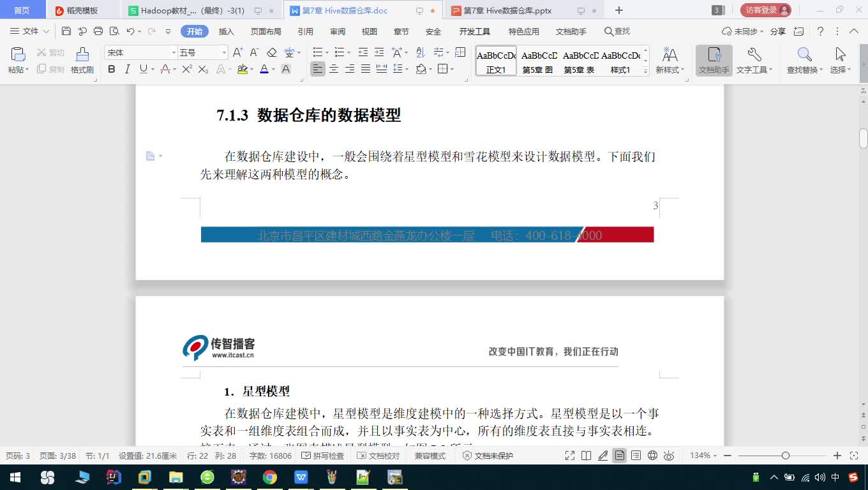868x490 pixels.
Task: Click the Undo arrow icon
Action: (130, 31)
